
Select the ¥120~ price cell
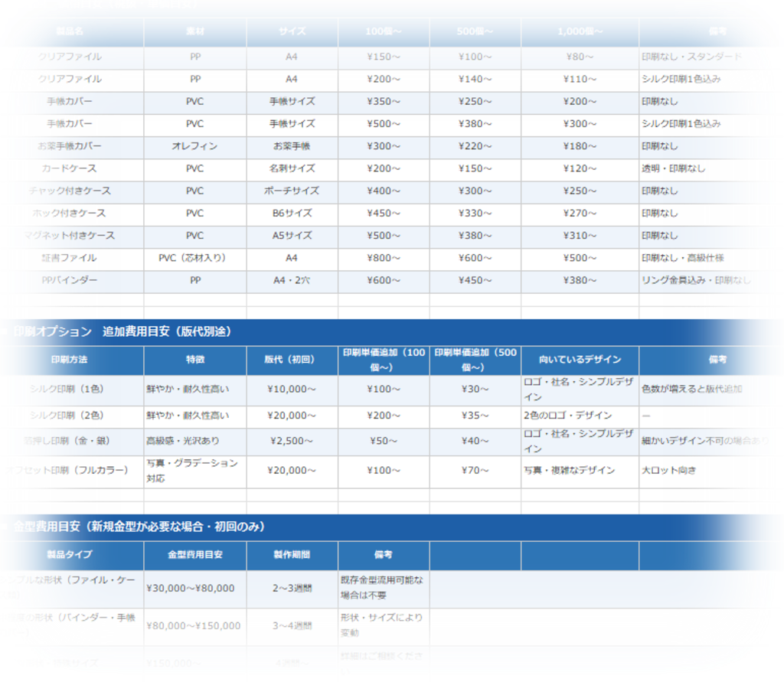(x=580, y=169)
